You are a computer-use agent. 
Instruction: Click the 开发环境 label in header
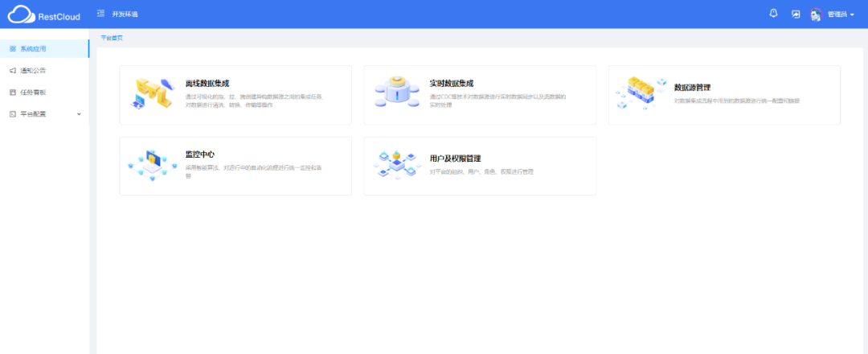(124, 14)
